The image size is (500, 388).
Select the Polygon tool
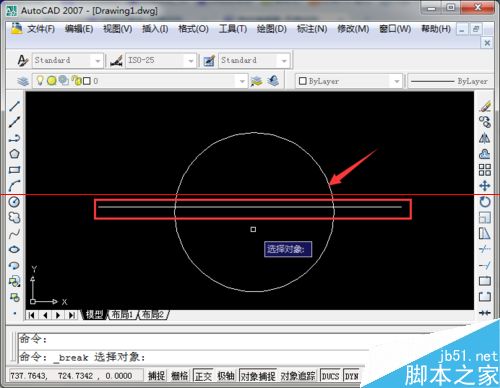(14, 154)
